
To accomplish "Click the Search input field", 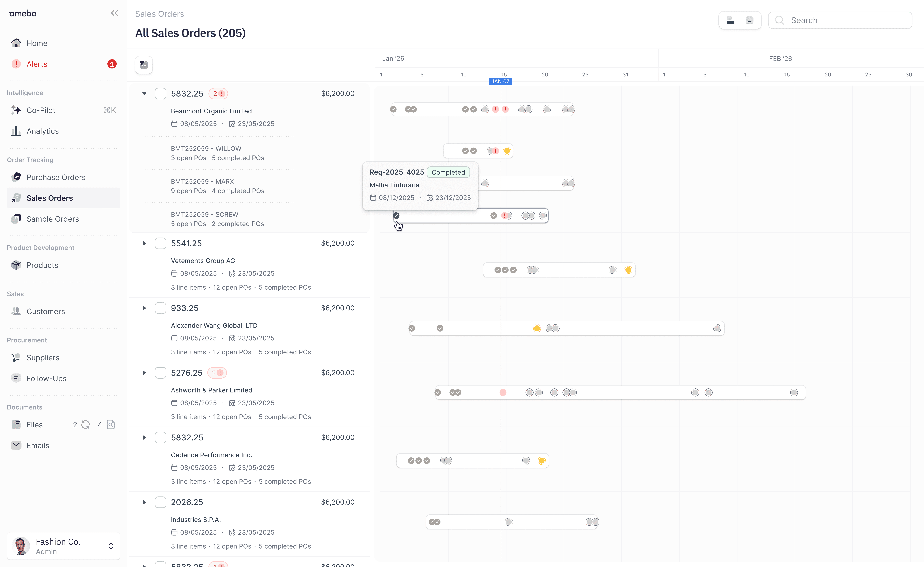I will (847, 20).
